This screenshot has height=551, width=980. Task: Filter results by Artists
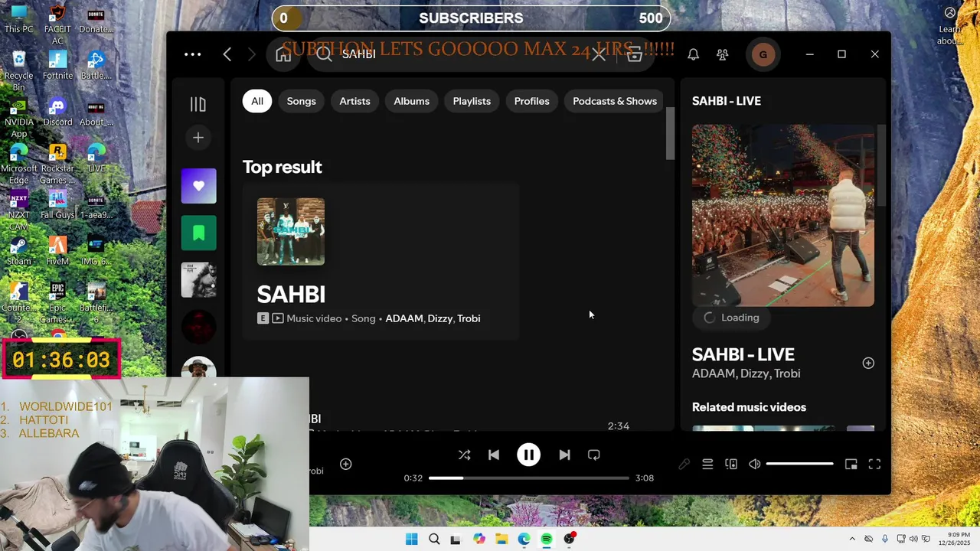(354, 101)
